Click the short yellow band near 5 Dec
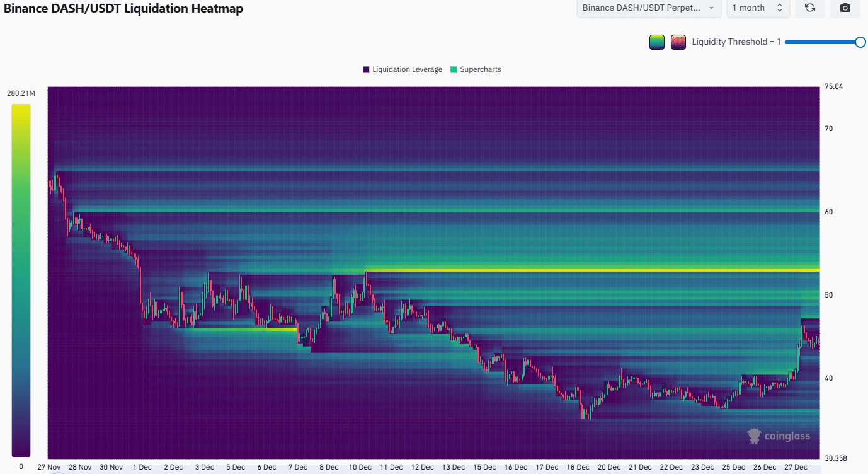This screenshot has height=474, width=868. point(246,329)
